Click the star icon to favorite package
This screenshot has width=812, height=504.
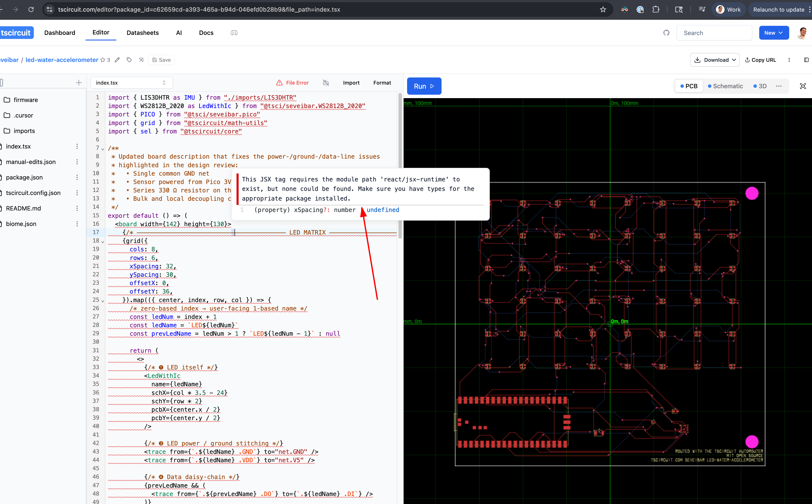coord(103,60)
